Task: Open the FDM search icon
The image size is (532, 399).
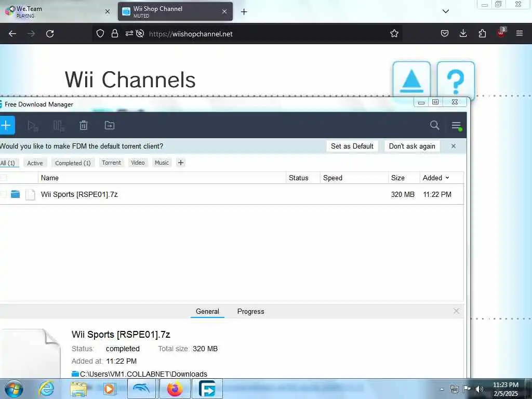Action: tap(434, 125)
